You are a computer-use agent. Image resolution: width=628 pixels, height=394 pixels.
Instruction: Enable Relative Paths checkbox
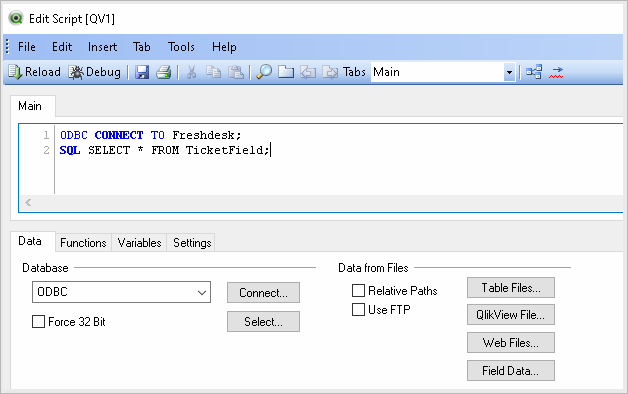click(358, 290)
